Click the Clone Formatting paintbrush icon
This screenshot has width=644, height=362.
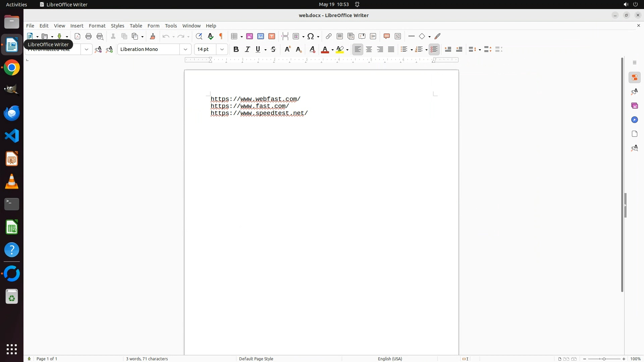tap(153, 36)
